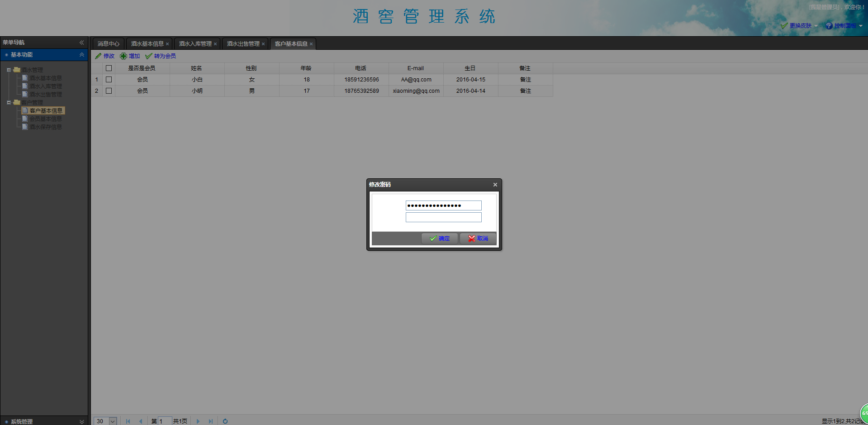The image size is (868, 425).
Task: Open 酒水出售管理 in the tree
Action: pyautogui.click(x=46, y=95)
